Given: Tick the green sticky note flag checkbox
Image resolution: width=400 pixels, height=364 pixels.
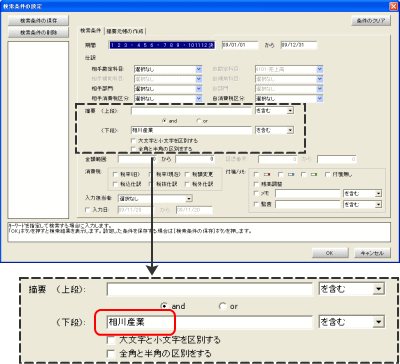Looking at the screenshot, I should tap(303, 174).
